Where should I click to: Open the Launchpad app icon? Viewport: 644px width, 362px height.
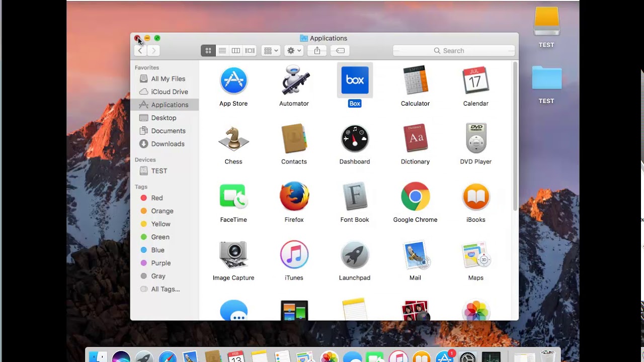pyautogui.click(x=355, y=254)
